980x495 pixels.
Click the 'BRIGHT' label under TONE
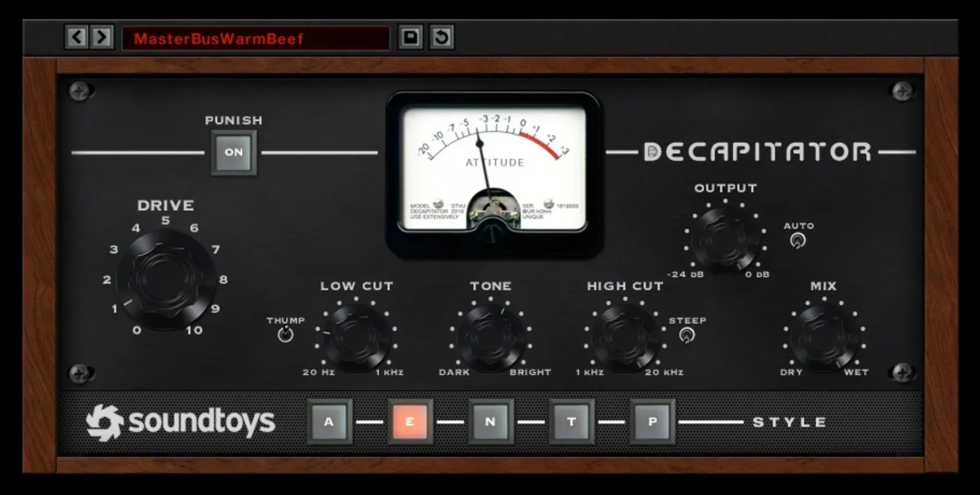530,372
